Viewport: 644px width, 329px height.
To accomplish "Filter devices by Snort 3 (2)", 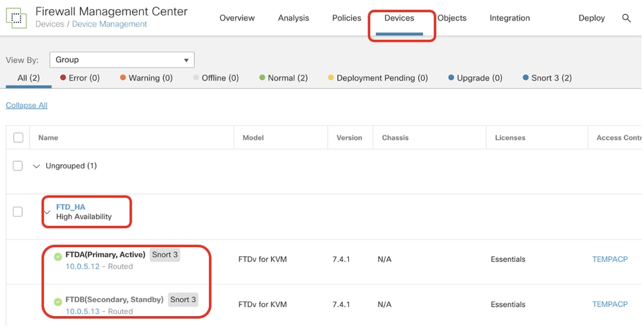I will point(547,78).
